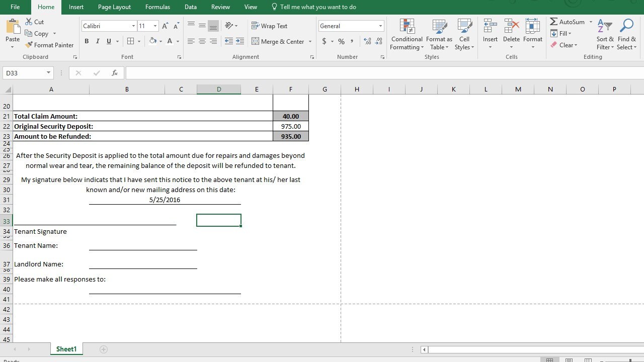Select the cell containing 935.00
The width and height of the screenshot is (644, 362).
click(x=290, y=136)
